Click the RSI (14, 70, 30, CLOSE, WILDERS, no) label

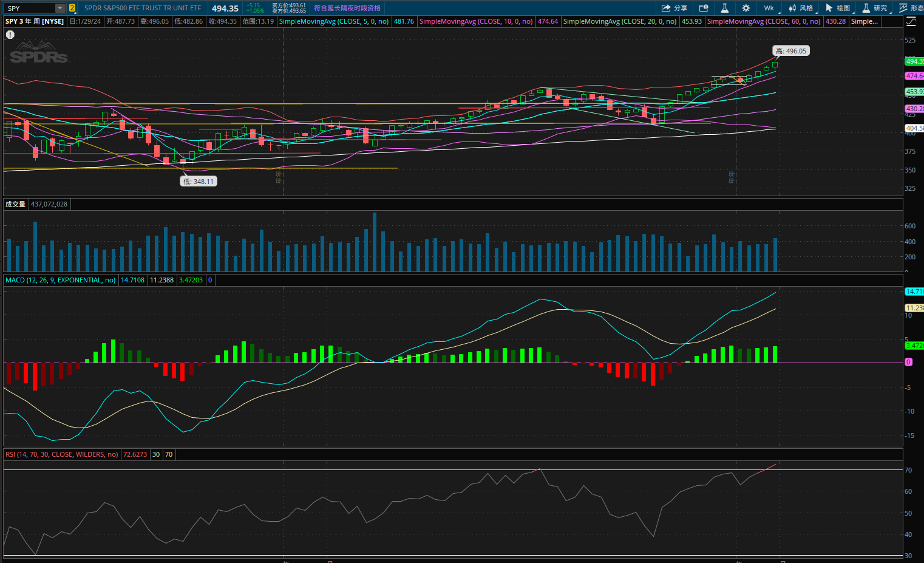pyautogui.click(x=61, y=454)
